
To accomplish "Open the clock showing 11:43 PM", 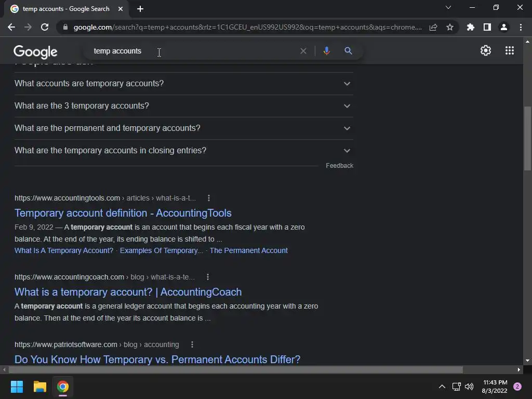I will click(x=495, y=387).
